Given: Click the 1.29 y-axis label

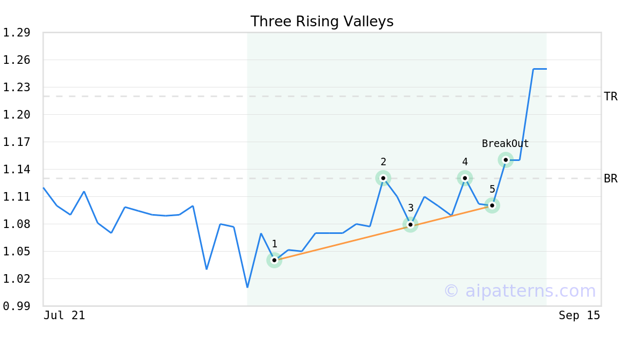Looking at the screenshot, I should point(16,33).
